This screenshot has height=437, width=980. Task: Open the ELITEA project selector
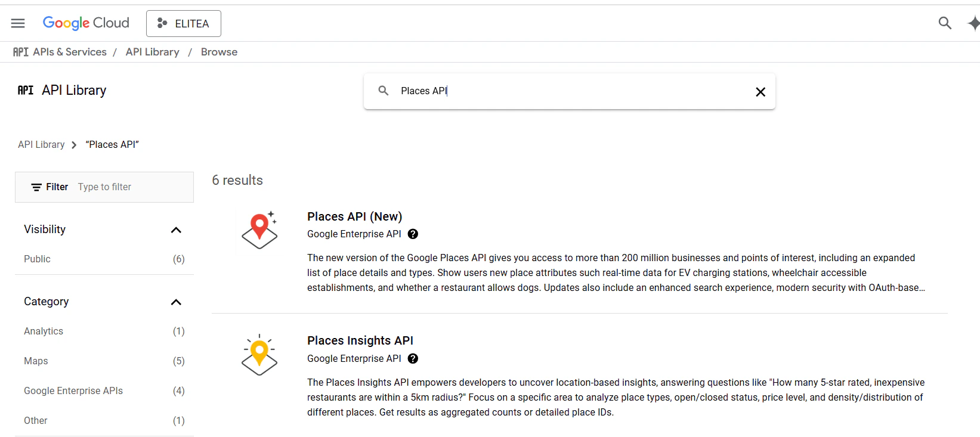183,23
